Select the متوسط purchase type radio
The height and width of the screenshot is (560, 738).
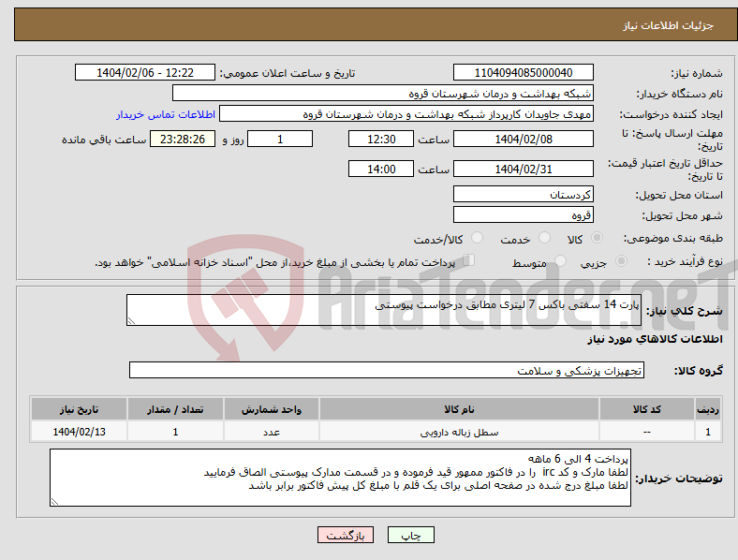pyautogui.click(x=561, y=261)
